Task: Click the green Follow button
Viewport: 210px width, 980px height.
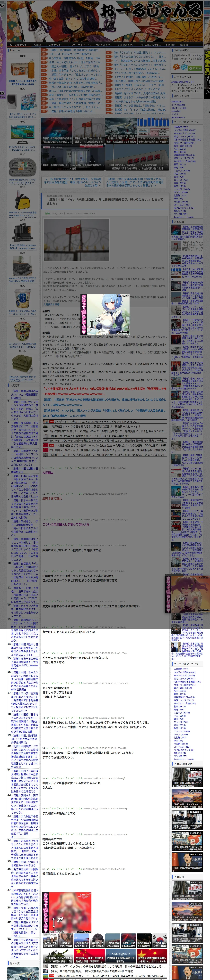Action: 195,68
